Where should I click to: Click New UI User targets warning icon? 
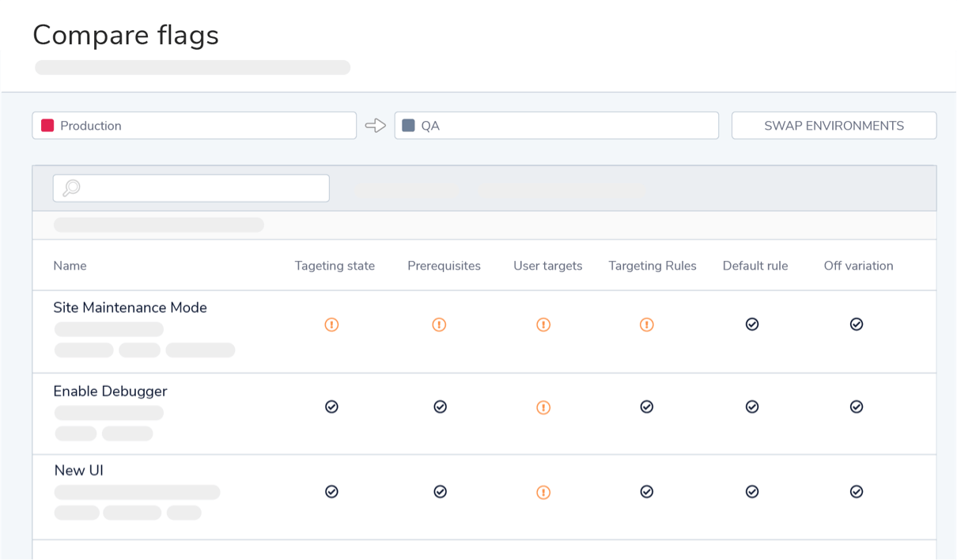[543, 492]
